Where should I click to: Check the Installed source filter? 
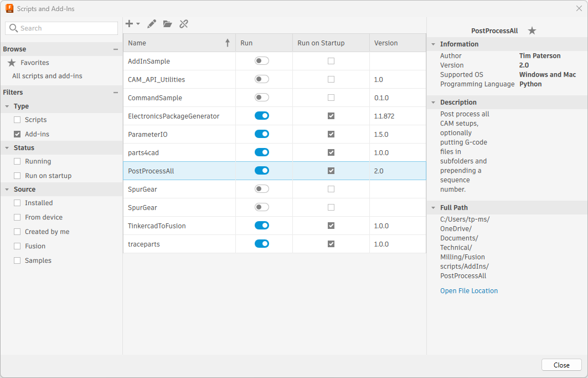click(x=17, y=203)
